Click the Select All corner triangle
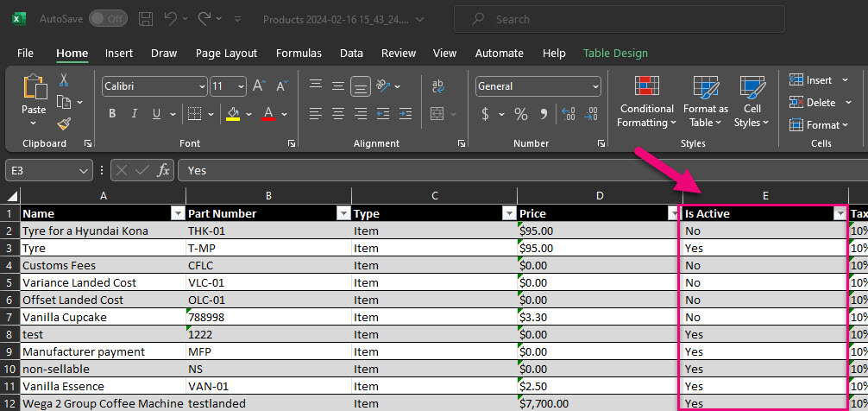Screen dimensions: 868x411 pos(11,195)
